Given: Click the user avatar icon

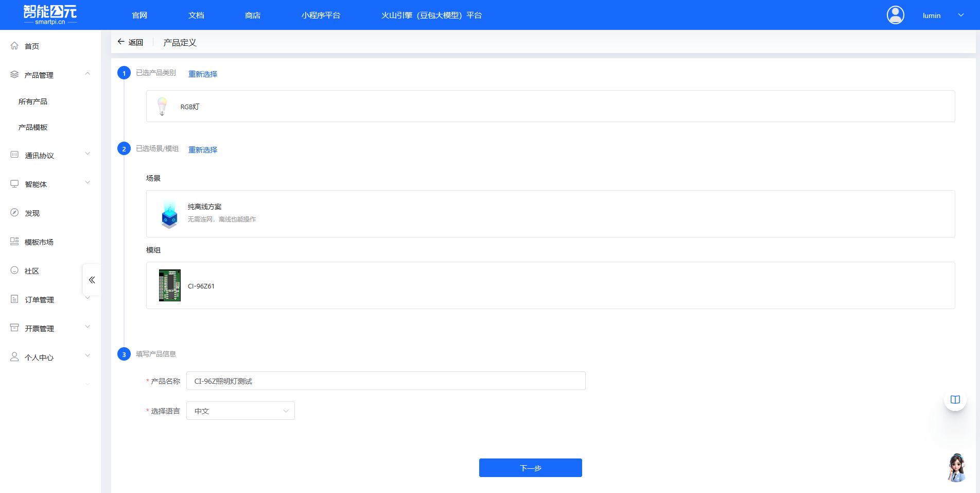Looking at the screenshot, I should click(x=895, y=15).
